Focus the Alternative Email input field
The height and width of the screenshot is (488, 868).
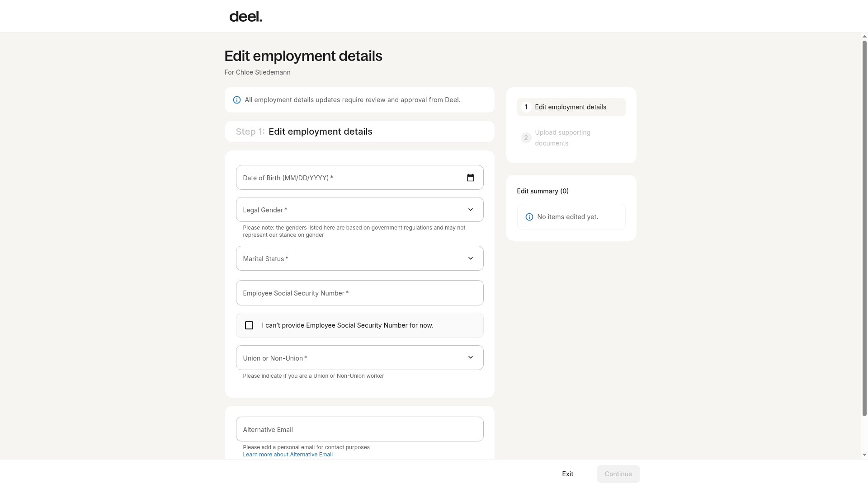[x=359, y=429]
